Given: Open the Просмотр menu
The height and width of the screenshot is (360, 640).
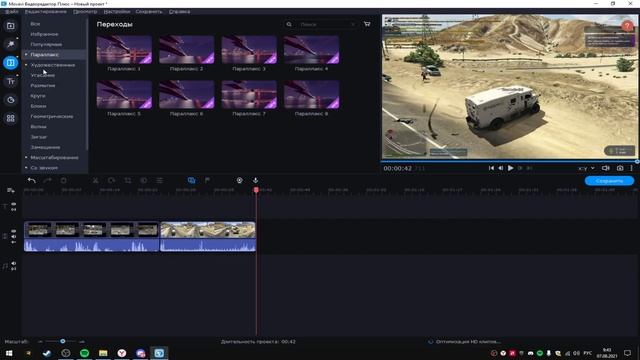Looking at the screenshot, I should click(85, 11).
